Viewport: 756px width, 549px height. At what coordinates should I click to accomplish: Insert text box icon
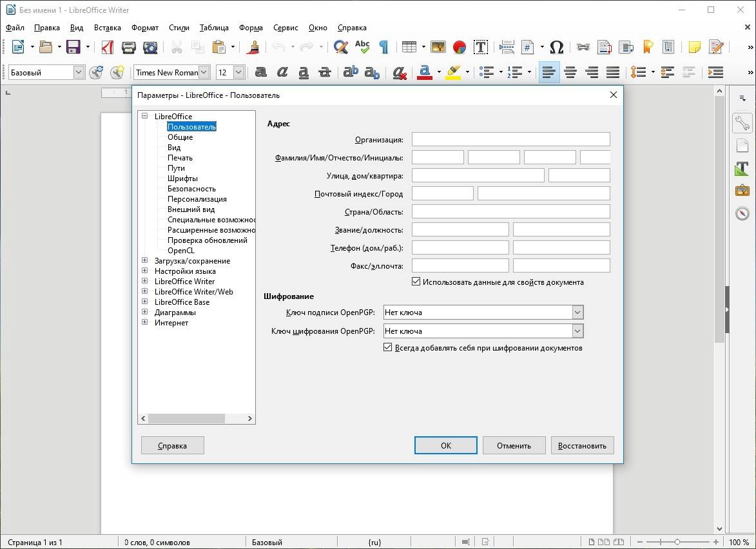tap(481, 47)
